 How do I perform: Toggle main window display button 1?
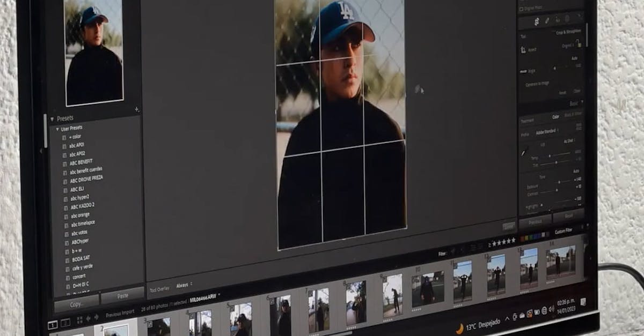click(x=53, y=325)
